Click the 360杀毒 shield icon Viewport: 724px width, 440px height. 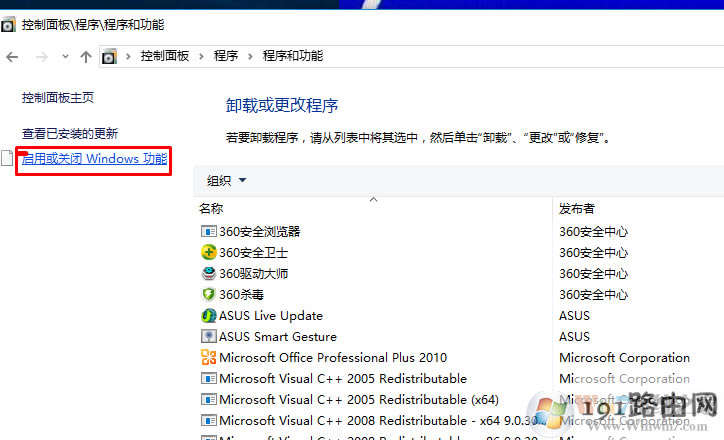pyautogui.click(x=209, y=294)
